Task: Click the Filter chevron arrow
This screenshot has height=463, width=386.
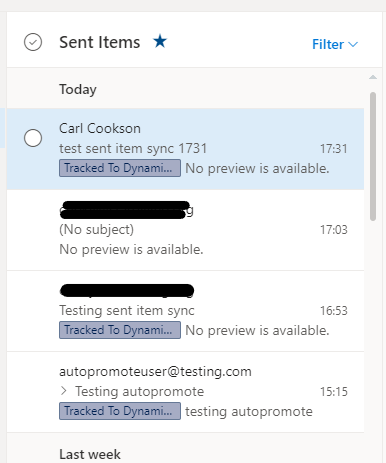Action: [x=353, y=44]
